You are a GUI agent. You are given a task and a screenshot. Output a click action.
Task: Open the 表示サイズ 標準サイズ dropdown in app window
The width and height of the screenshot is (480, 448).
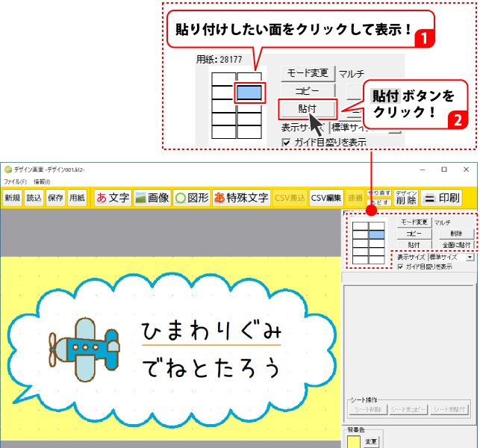click(x=451, y=257)
